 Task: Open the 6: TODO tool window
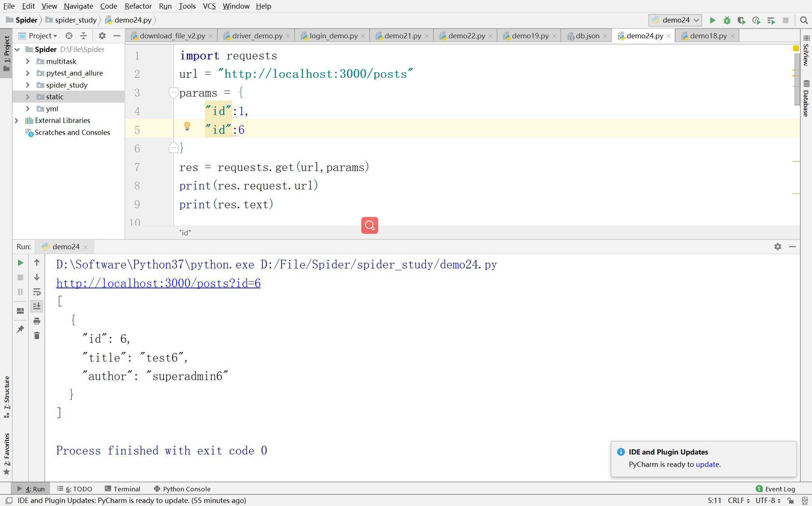(x=74, y=489)
